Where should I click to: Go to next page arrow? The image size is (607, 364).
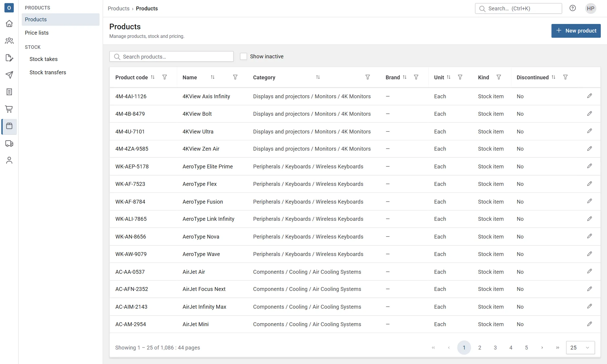(x=542, y=348)
